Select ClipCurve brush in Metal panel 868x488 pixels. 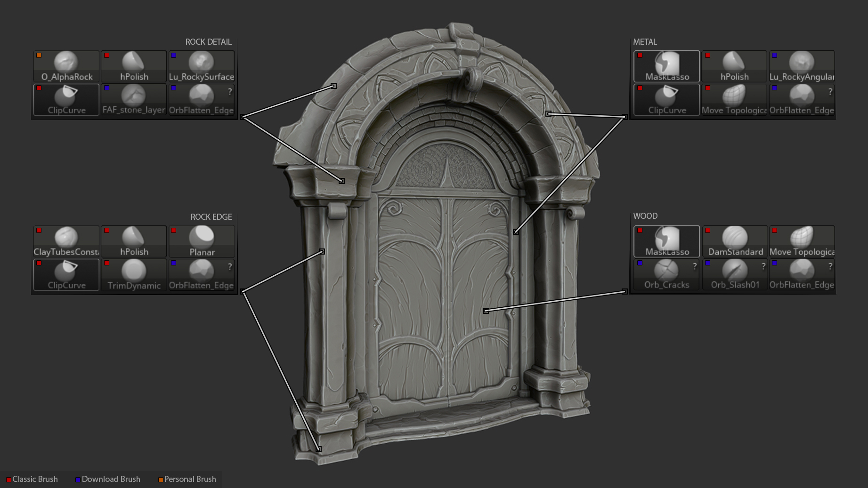pos(667,100)
